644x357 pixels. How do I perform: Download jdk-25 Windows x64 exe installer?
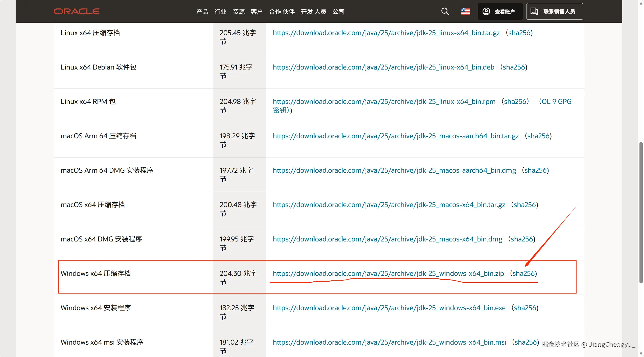(389, 308)
